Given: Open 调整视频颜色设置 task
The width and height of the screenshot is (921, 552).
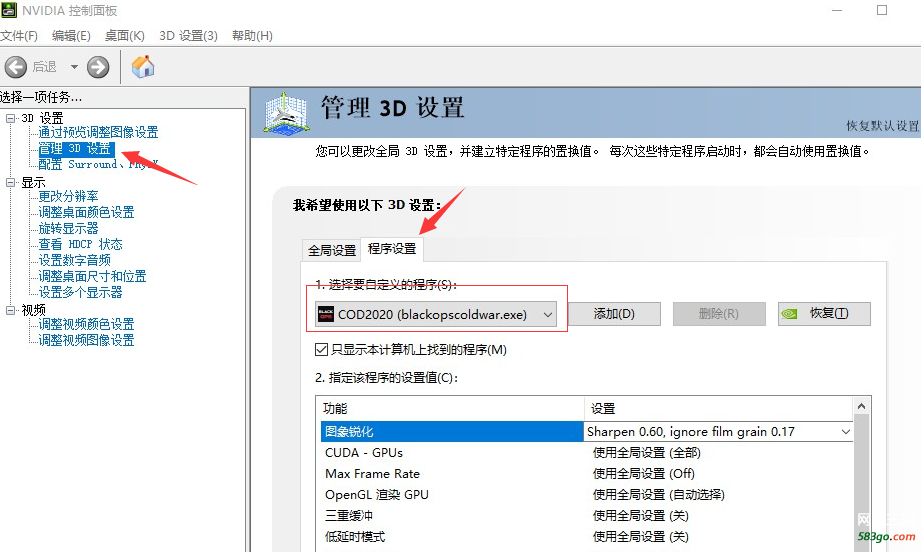Looking at the screenshot, I should point(86,324).
